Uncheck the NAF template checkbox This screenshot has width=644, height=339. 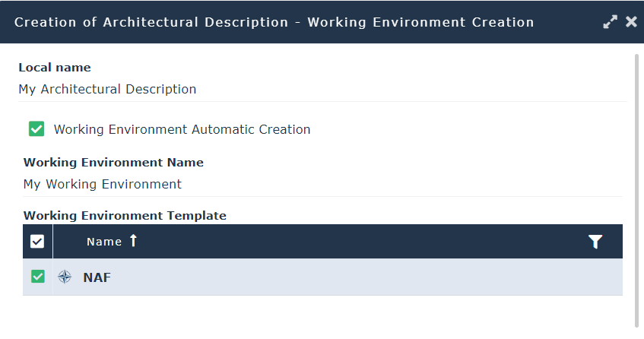point(37,277)
